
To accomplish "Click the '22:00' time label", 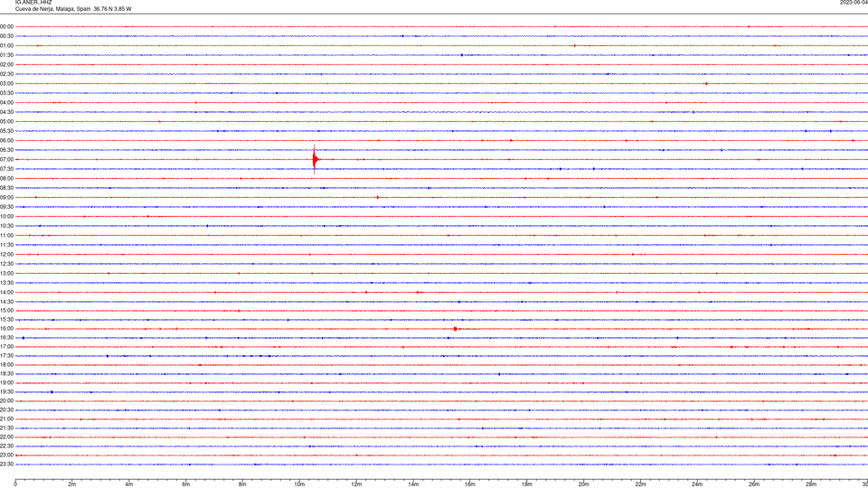I will [x=6, y=437].
